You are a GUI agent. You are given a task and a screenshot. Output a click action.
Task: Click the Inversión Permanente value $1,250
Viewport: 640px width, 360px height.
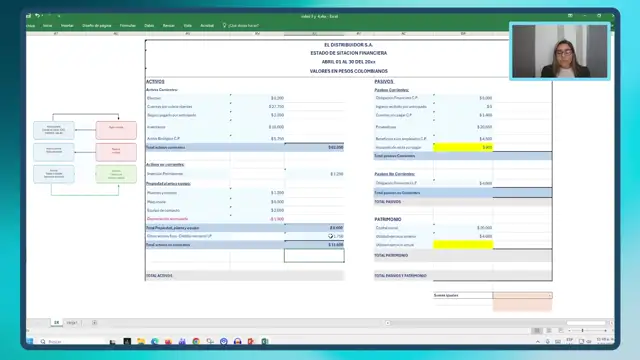coord(337,174)
